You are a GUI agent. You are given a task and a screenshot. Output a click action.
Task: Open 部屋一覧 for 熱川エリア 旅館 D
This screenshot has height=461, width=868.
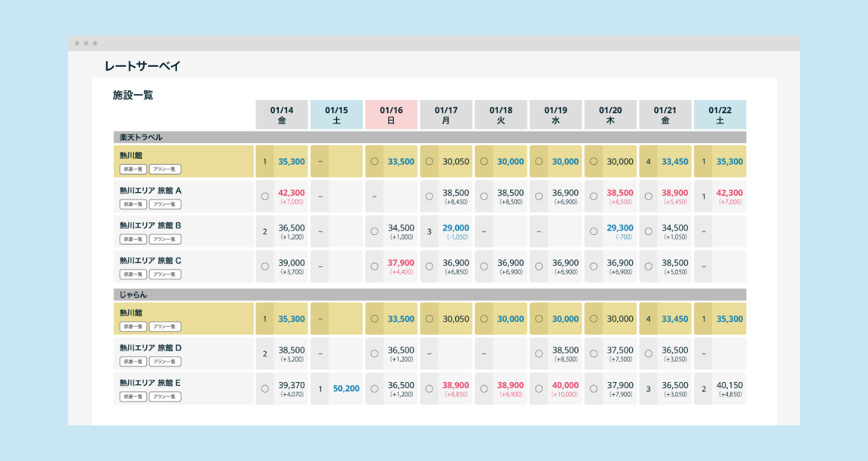[x=133, y=362]
